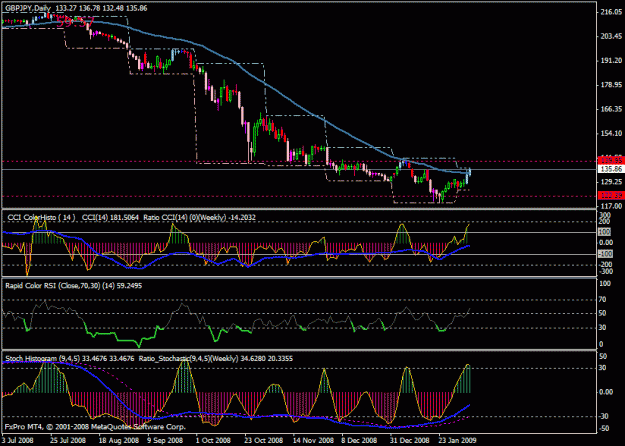Click the red 139.95 level price tag
This screenshot has width=625, height=446.
pyautogui.click(x=611, y=160)
